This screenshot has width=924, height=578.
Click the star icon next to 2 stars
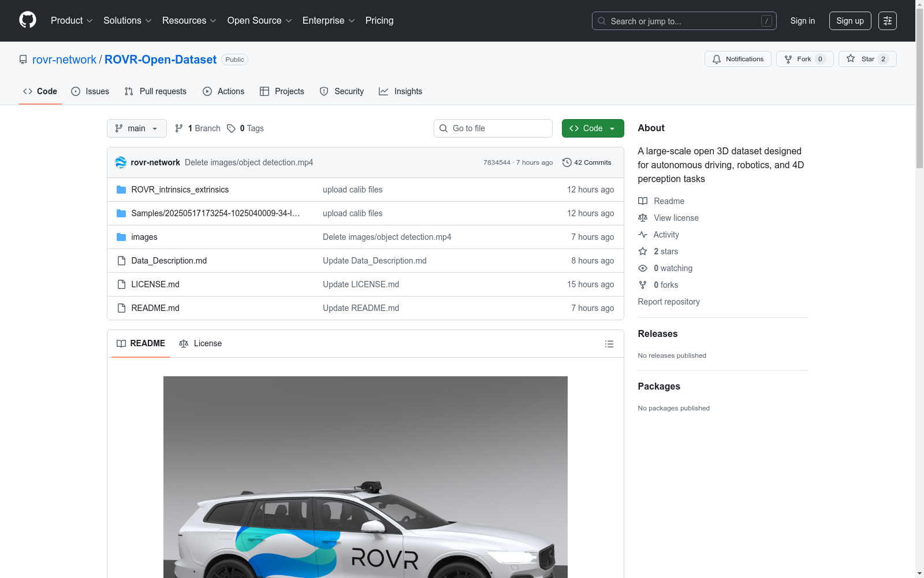point(643,251)
